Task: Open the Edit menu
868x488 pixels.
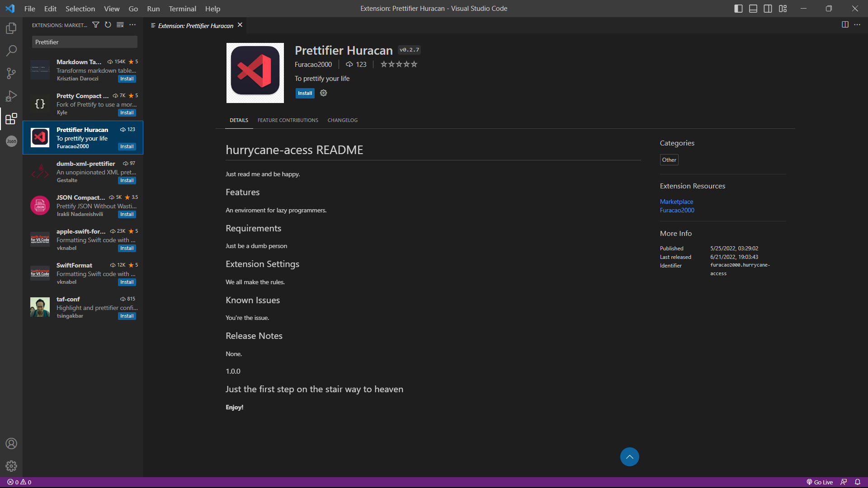Action: (50, 9)
